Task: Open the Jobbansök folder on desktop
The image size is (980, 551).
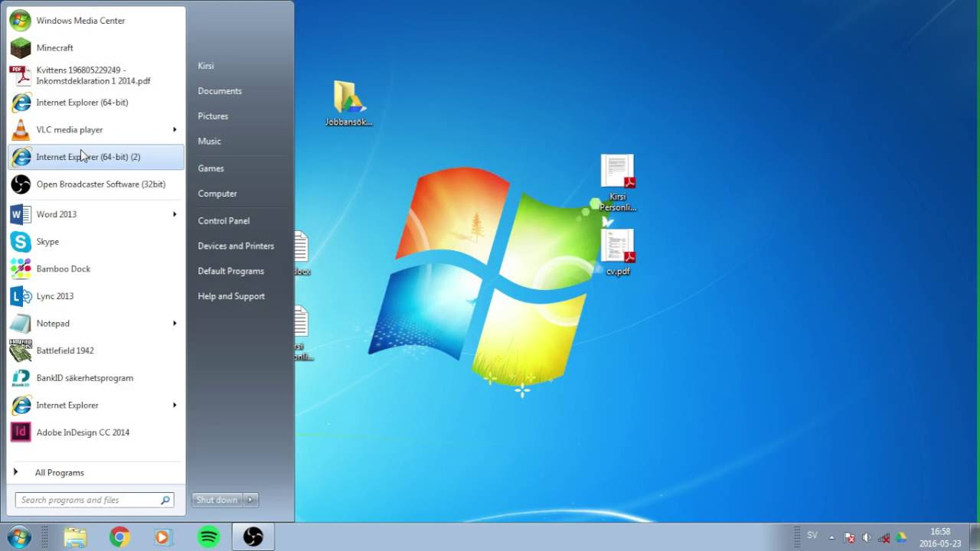Action: (349, 103)
